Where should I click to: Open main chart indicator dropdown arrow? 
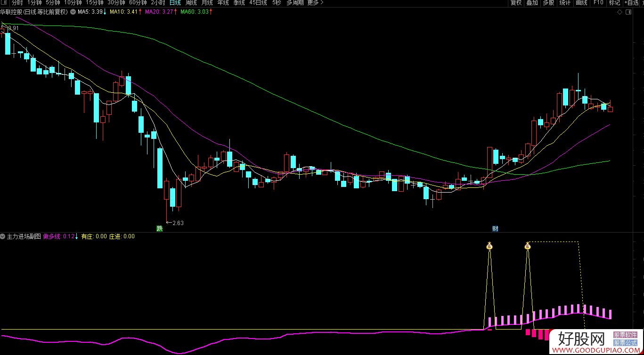73,12
